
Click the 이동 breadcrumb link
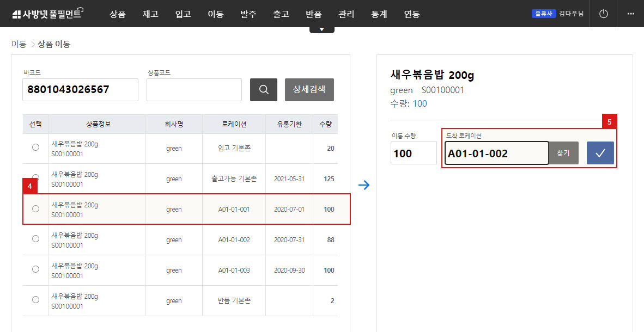(19, 44)
